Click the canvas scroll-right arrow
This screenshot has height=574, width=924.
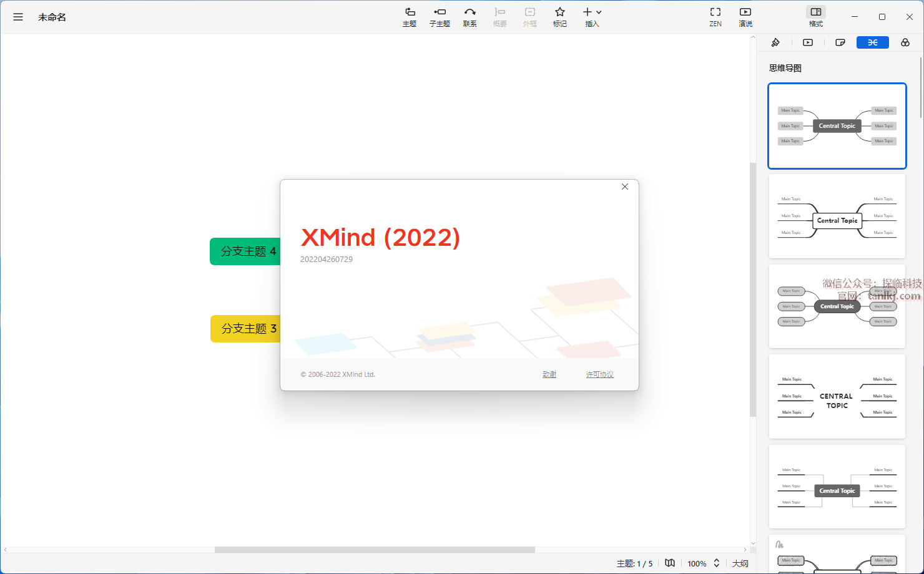[745, 550]
